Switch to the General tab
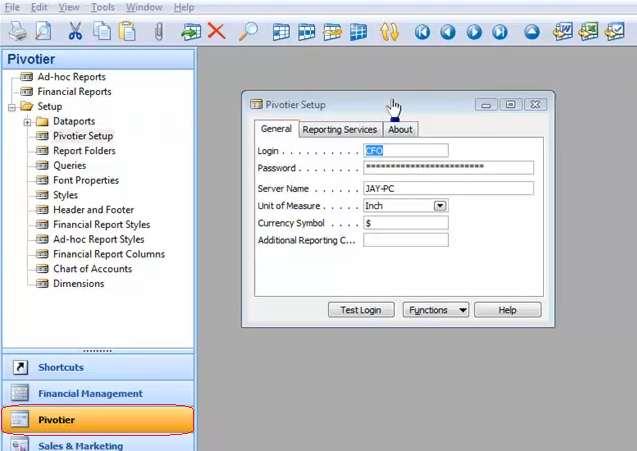 (276, 129)
